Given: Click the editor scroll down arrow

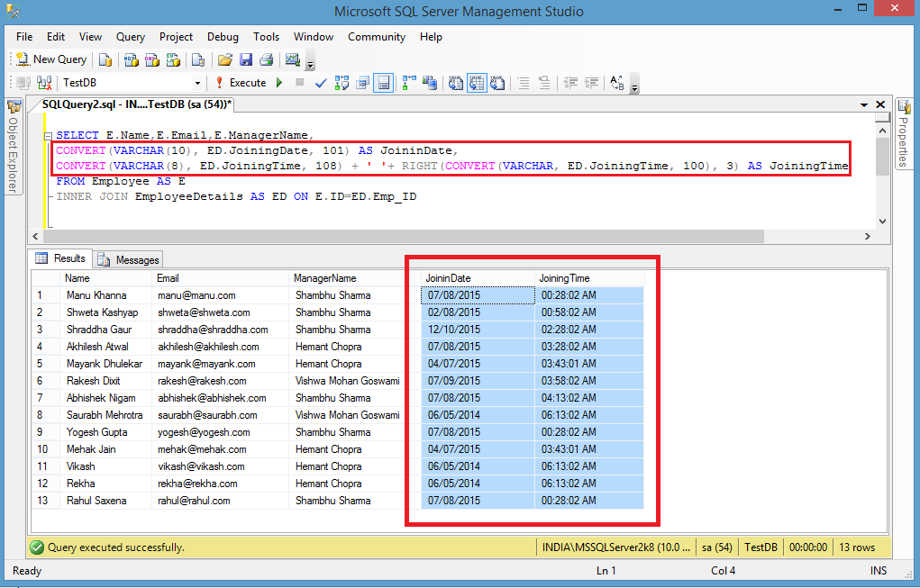Looking at the screenshot, I should [x=882, y=221].
